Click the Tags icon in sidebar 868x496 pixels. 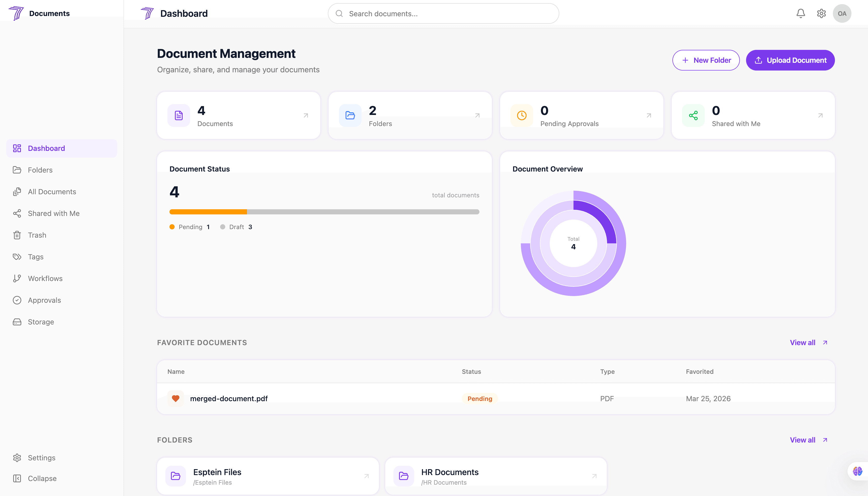tap(17, 257)
